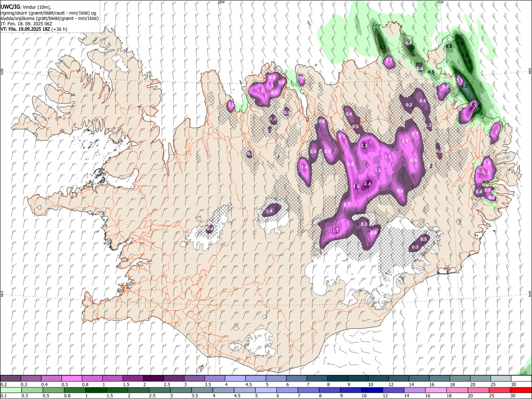532x399 pixels.
Task: Select the pale green 0.1 swatch in rain scale
Action: pyautogui.click(x=11, y=390)
